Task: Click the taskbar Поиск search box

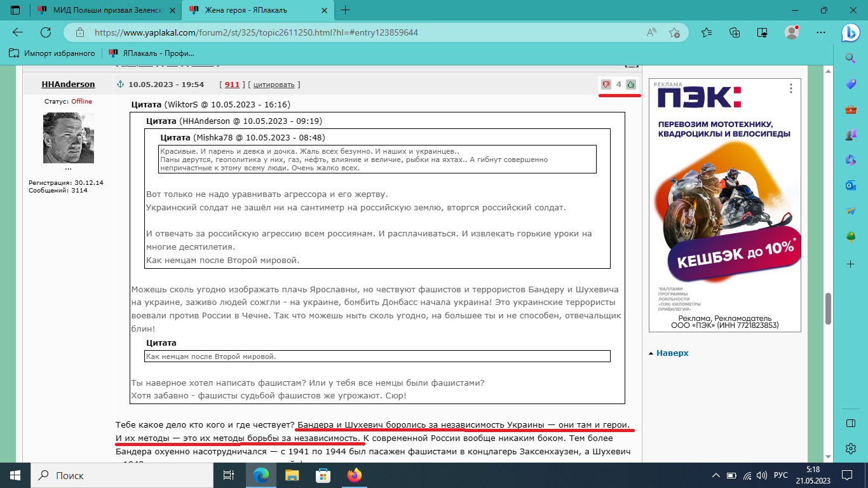Action: 122,475
